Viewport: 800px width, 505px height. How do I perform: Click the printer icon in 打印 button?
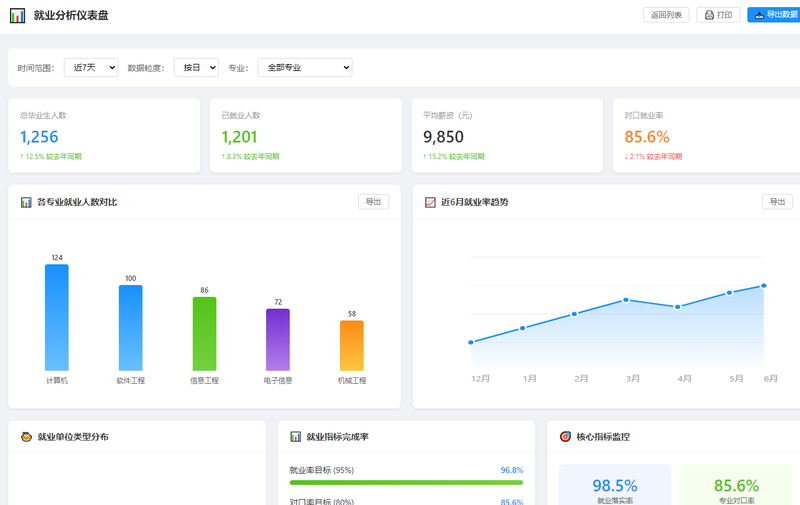pos(709,15)
